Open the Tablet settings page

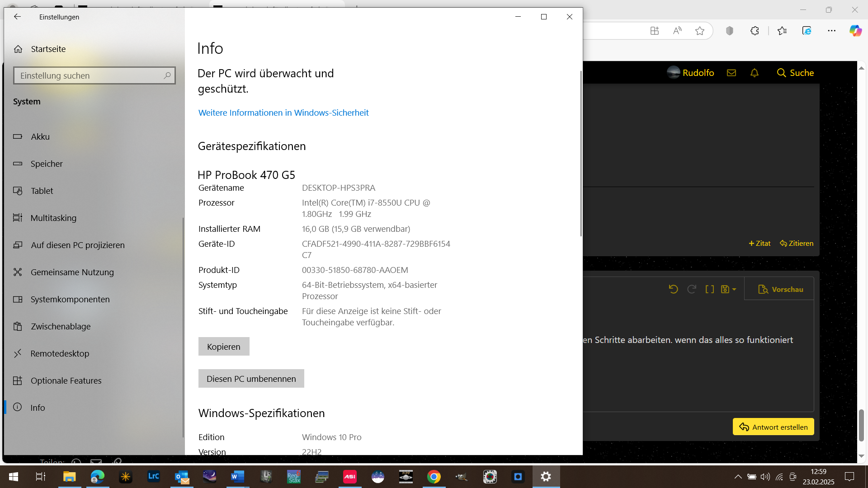pyautogui.click(x=94, y=191)
